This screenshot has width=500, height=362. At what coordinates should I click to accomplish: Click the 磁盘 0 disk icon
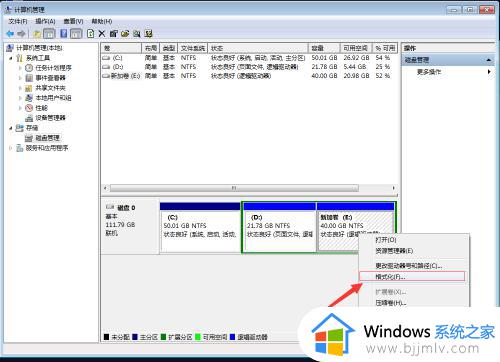[110, 207]
